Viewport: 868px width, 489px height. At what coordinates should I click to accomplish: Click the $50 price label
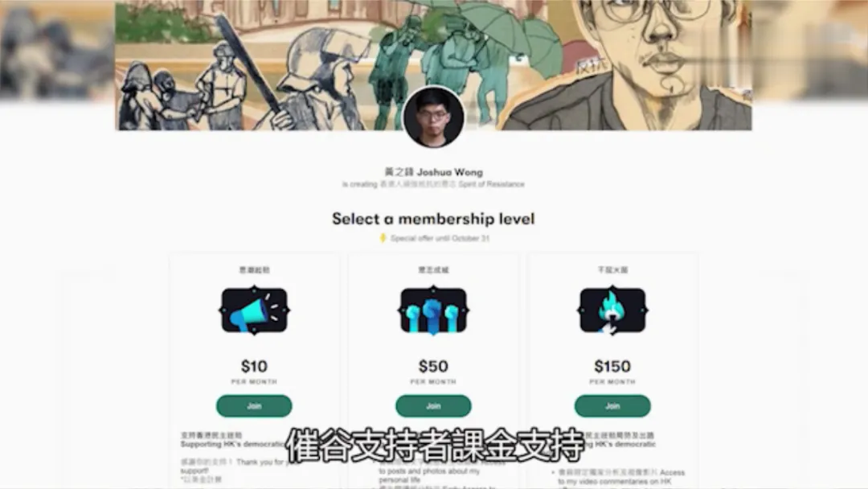(x=433, y=366)
